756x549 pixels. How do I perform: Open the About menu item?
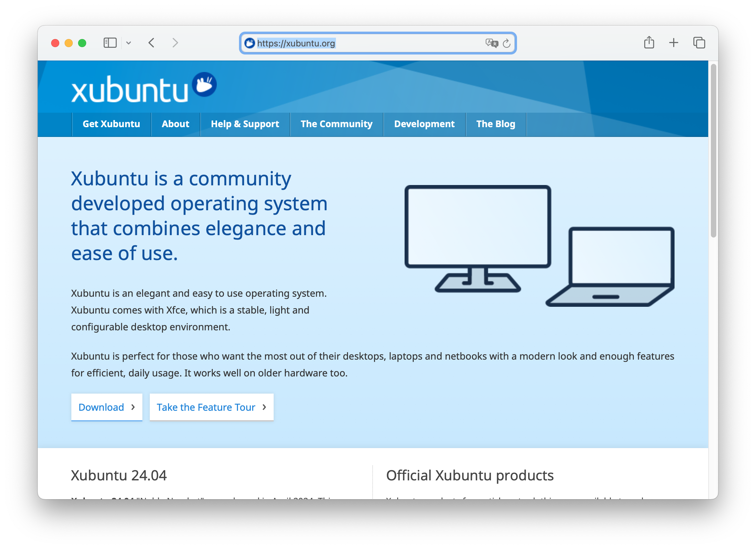pos(176,124)
